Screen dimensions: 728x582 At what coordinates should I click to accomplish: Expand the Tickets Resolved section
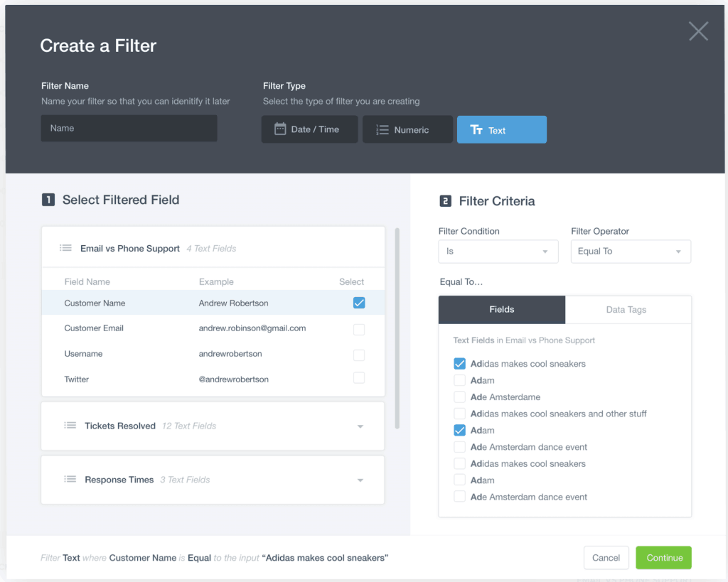[x=360, y=426]
